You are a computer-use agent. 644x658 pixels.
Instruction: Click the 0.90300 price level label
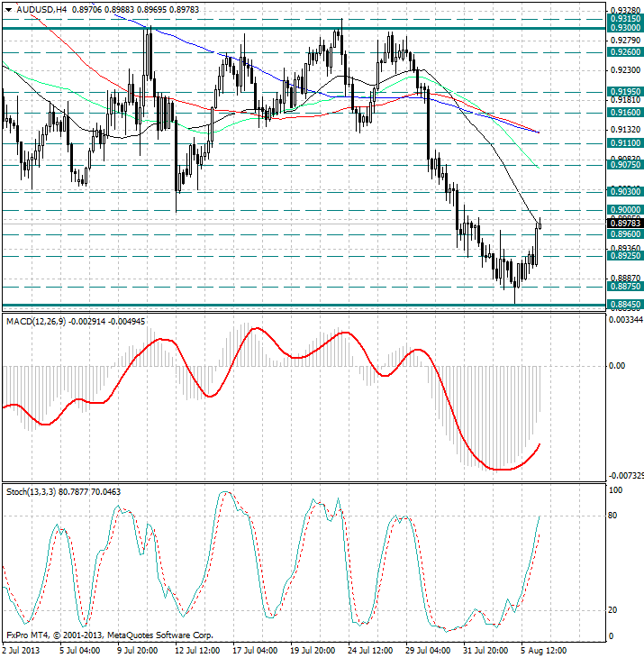coord(625,192)
